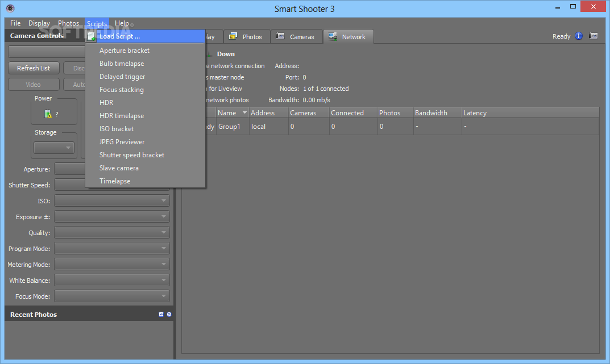Click the Name column sort arrow

tap(244, 112)
